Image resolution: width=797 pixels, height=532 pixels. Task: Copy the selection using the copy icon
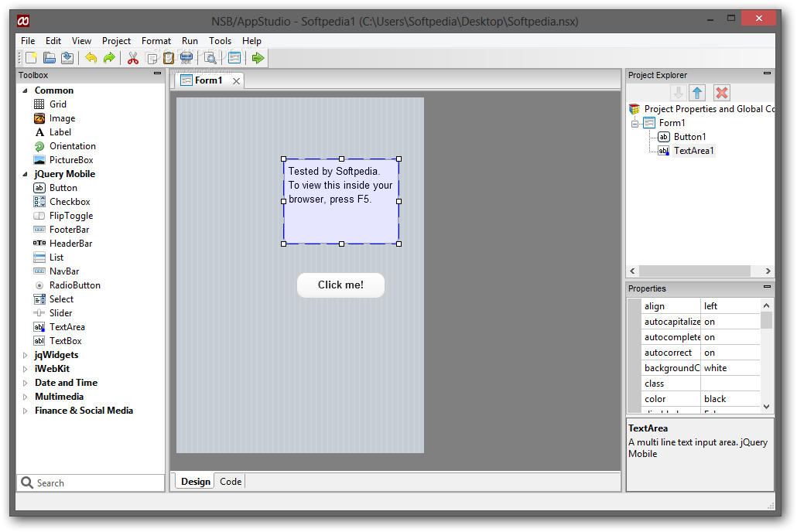152,58
